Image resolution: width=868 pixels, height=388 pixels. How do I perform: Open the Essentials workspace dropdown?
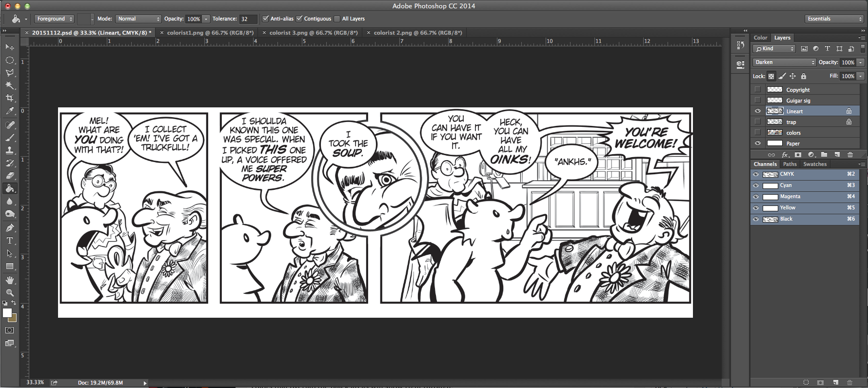[834, 19]
